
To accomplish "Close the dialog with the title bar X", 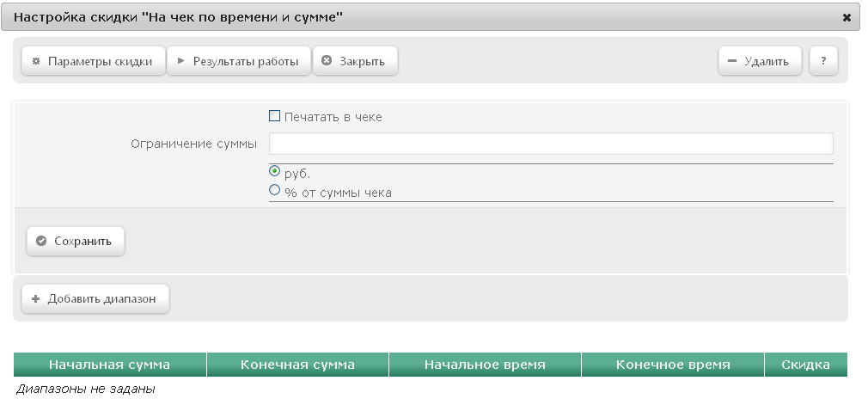I will click(x=847, y=18).
